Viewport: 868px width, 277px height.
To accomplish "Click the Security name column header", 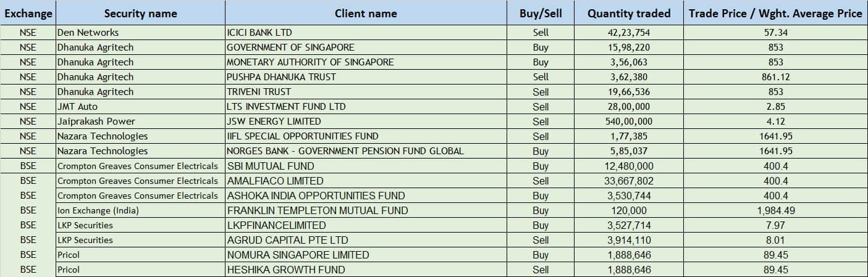I will pos(140,13).
